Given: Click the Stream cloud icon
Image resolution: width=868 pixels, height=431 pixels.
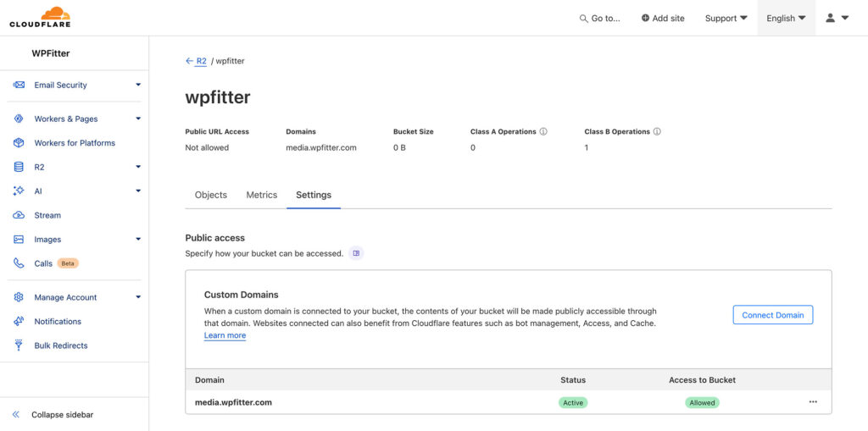Looking at the screenshot, I should [x=19, y=216].
